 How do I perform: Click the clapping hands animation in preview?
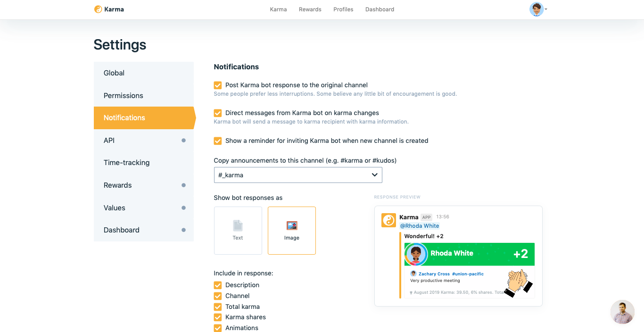coord(518,283)
